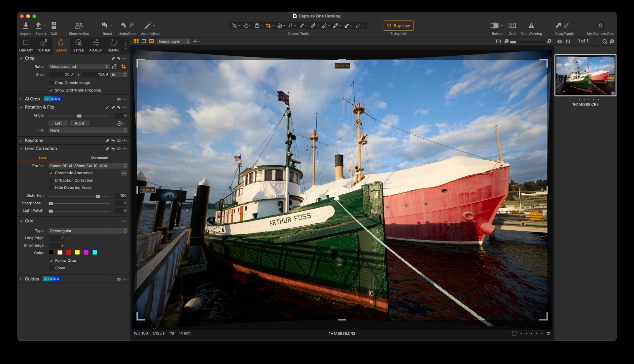Screen dimensions: 634x364
Task: Toggle browser visibility eye icon
Action: (560, 42)
